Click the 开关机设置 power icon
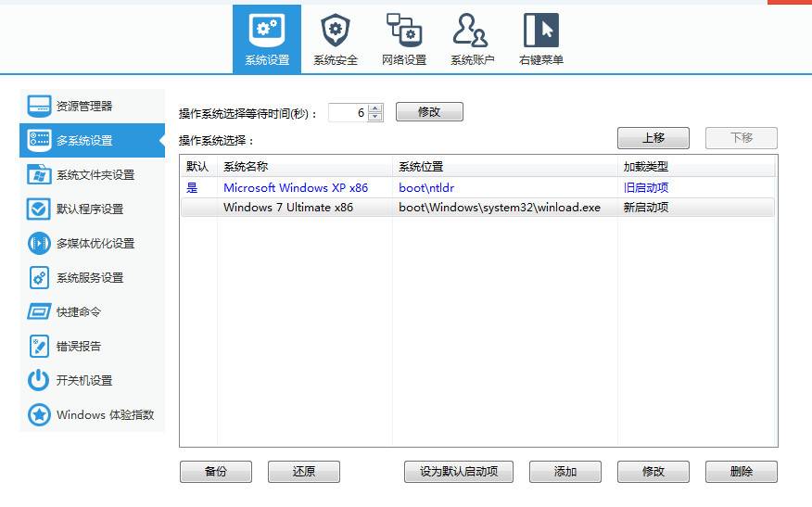Image resolution: width=812 pixels, height=507 pixels. tap(39, 380)
